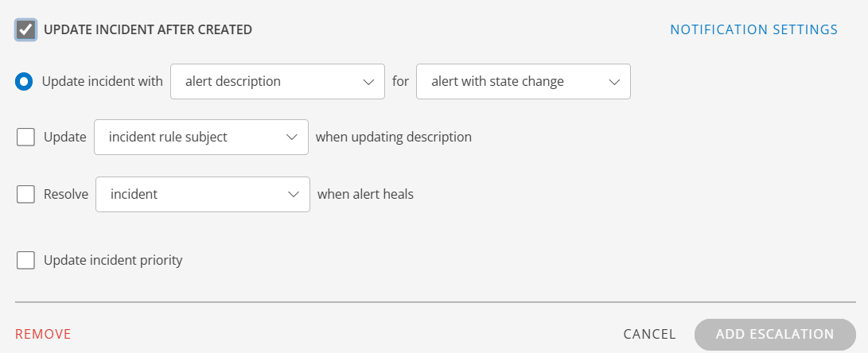Image resolution: width=868 pixels, height=353 pixels.
Task: Click chevron arrow in alert description dropdown
Action: [368, 81]
